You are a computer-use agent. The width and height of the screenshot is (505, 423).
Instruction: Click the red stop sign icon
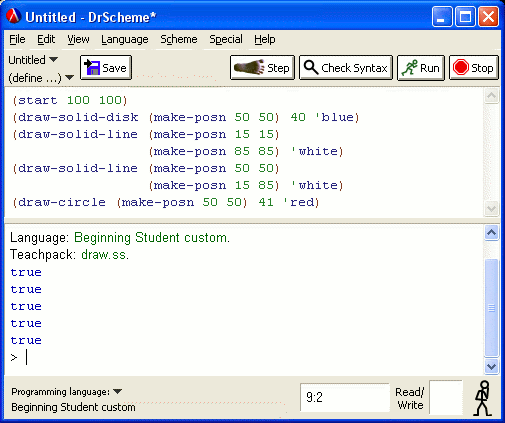[x=461, y=68]
